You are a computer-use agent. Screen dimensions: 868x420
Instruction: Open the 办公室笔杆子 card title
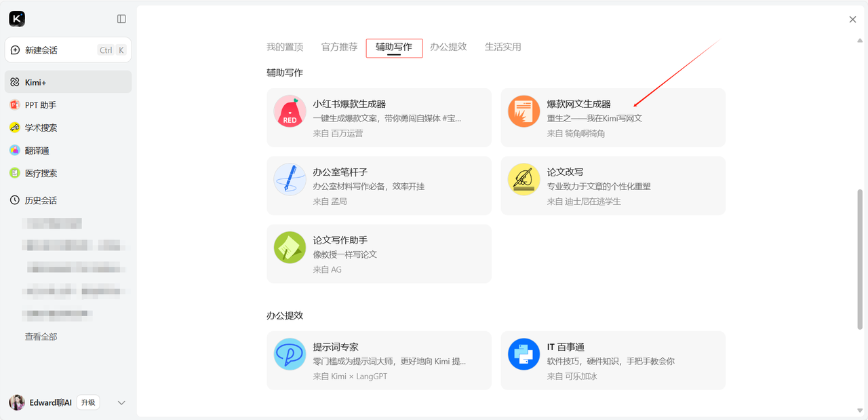click(x=340, y=172)
